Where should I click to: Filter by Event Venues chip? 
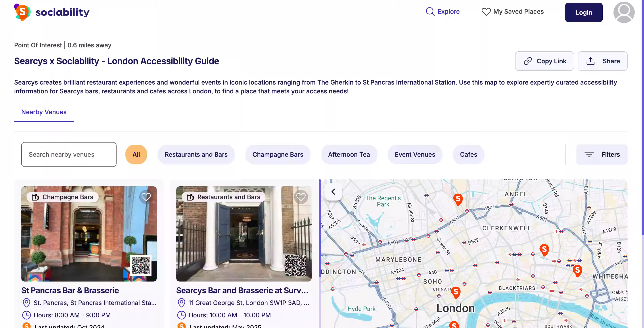pos(415,154)
